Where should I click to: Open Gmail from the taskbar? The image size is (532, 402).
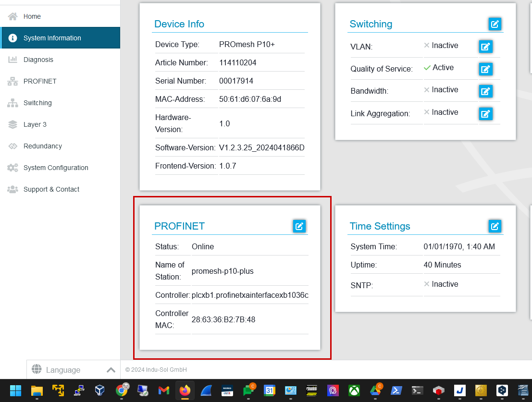click(164, 390)
